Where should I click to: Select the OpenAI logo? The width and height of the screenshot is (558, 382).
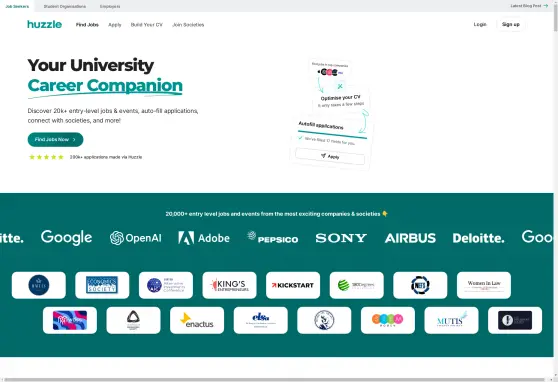[136, 238]
